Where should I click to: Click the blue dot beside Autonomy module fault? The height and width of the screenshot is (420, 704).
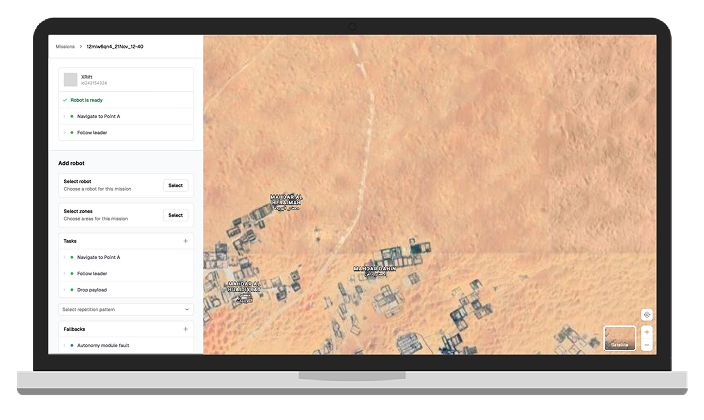point(72,345)
